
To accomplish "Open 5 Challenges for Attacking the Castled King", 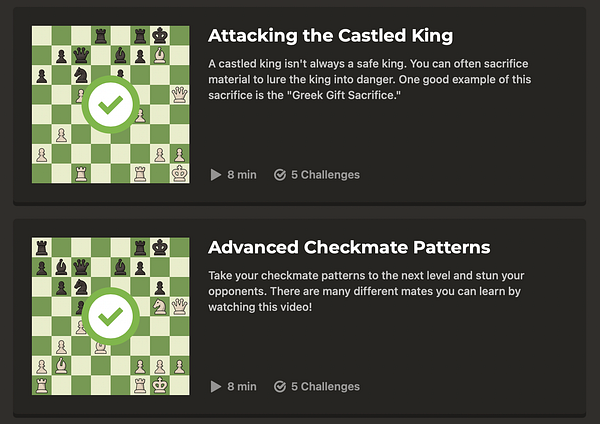I will click(325, 175).
